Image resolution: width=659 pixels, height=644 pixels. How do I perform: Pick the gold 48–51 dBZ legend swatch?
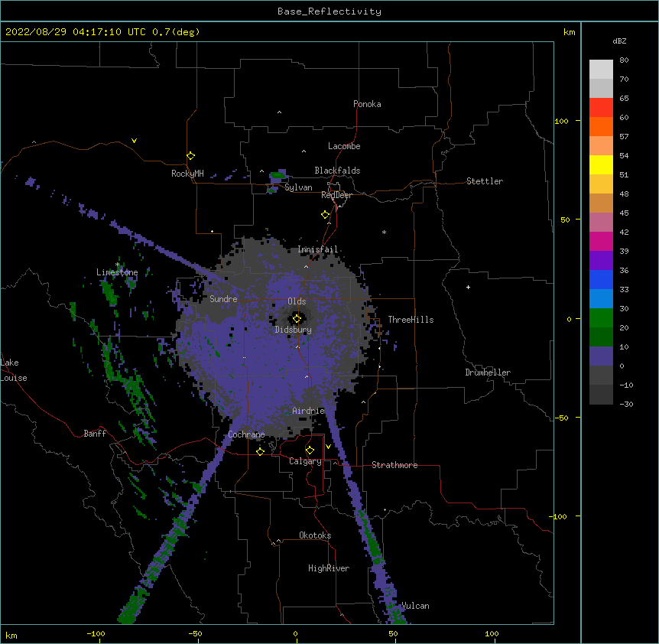[x=601, y=184]
